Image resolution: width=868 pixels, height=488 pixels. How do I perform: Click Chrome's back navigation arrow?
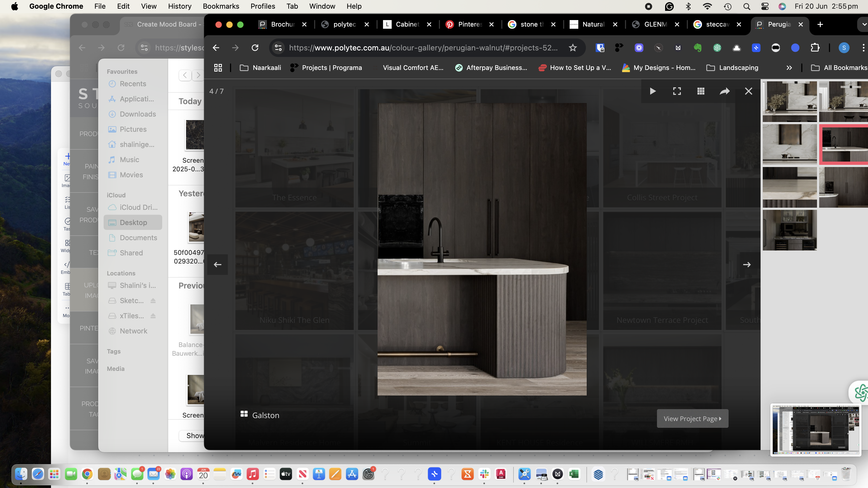pos(216,48)
